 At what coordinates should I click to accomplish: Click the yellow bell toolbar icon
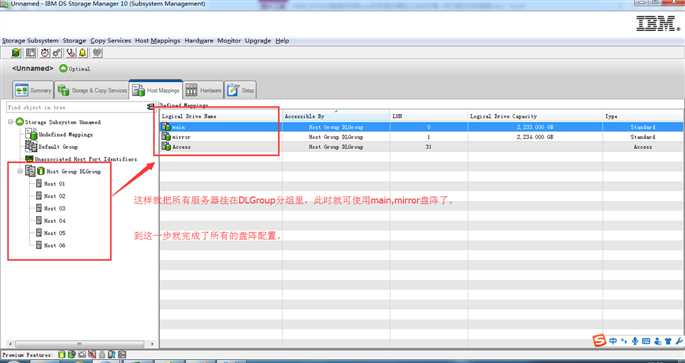point(83,53)
